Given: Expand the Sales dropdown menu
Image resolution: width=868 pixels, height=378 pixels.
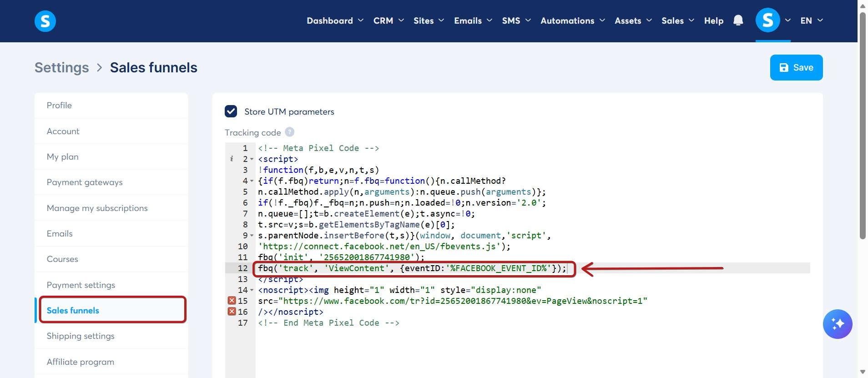Looking at the screenshot, I should [678, 20].
